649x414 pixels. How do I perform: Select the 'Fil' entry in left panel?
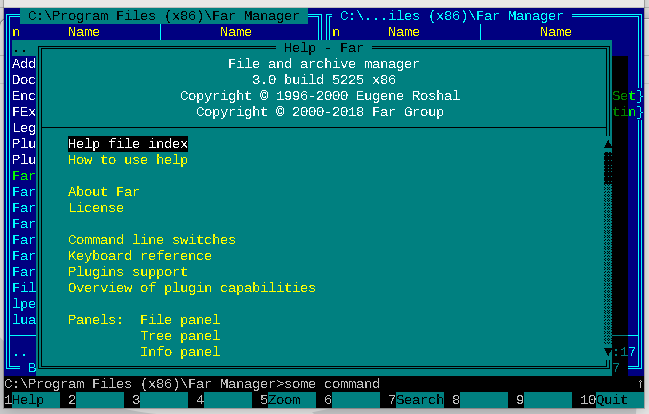tap(24, 287)
